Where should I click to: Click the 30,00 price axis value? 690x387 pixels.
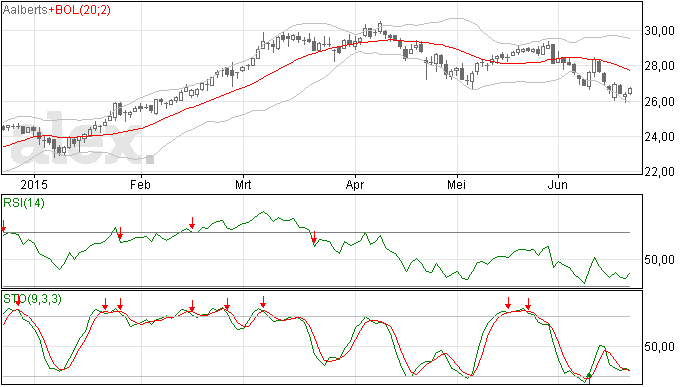659,31
